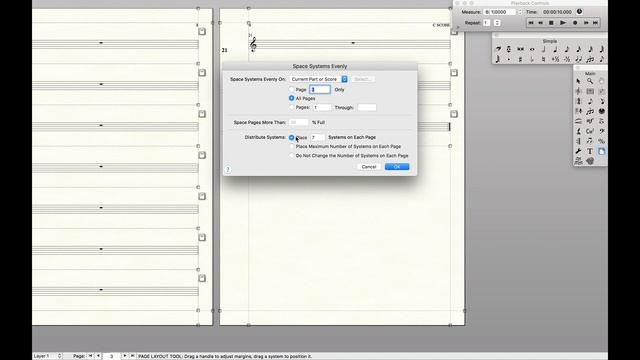Choose the quarter note in Simple palette
The height and width of the screenshot is (360, 640).
[x=555, y=49]
